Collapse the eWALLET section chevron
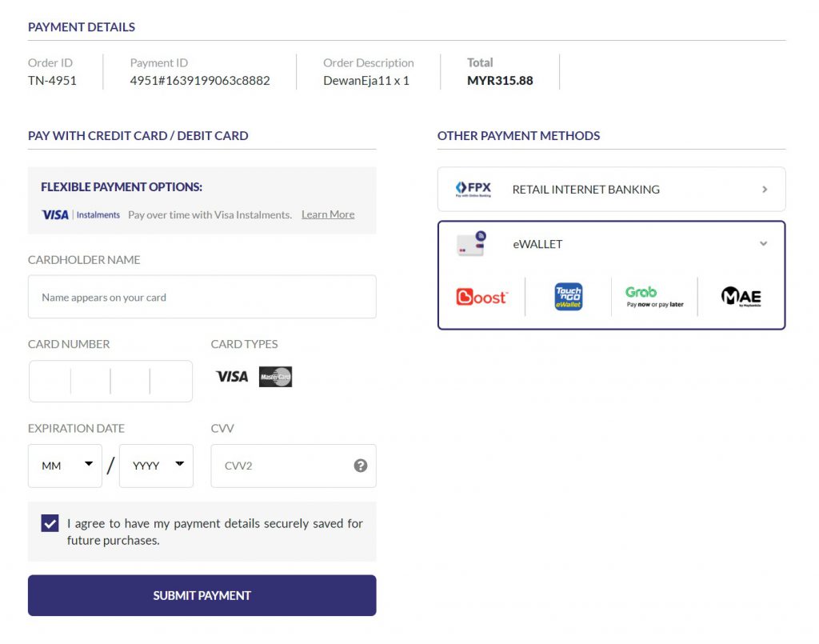Viewport: 819px width, 644px height. click(x=763, y=244)
